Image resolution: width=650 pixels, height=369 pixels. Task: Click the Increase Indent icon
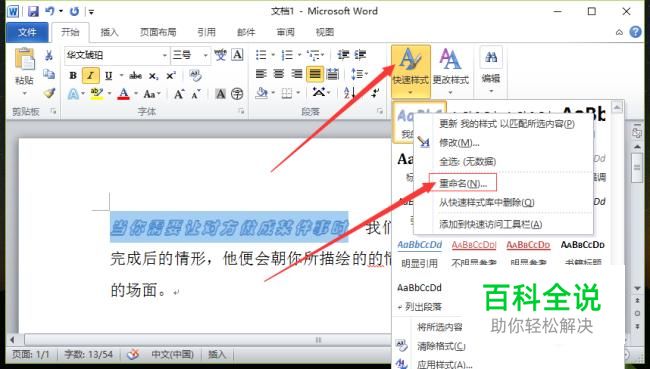360,55
